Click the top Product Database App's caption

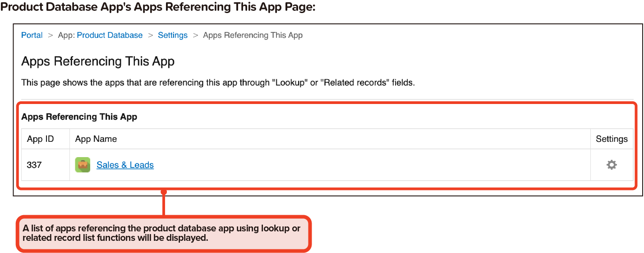[158, 8]
